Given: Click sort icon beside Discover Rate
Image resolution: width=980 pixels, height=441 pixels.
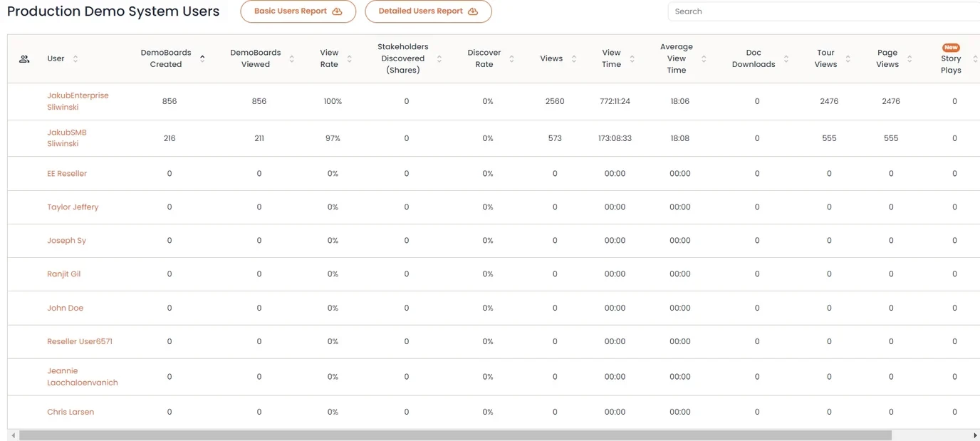Looking at the screenshot, I should coord(511,59).
